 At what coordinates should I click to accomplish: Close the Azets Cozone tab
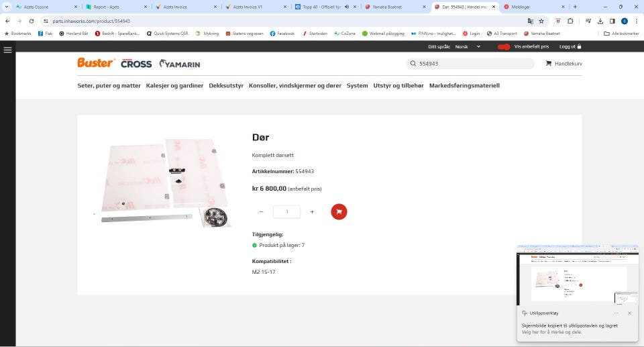click(76, 7)
